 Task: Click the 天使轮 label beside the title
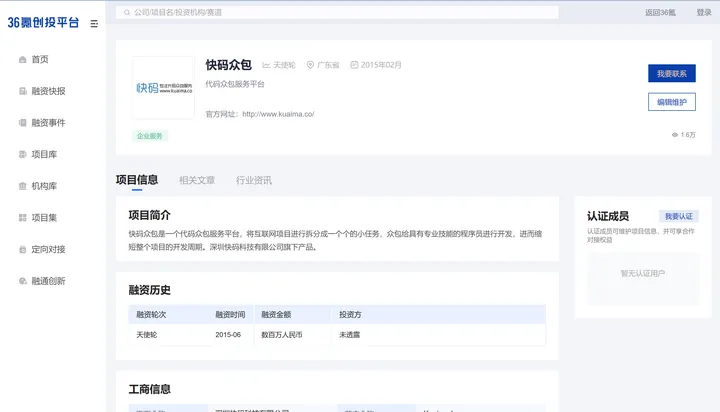[284, 65]
